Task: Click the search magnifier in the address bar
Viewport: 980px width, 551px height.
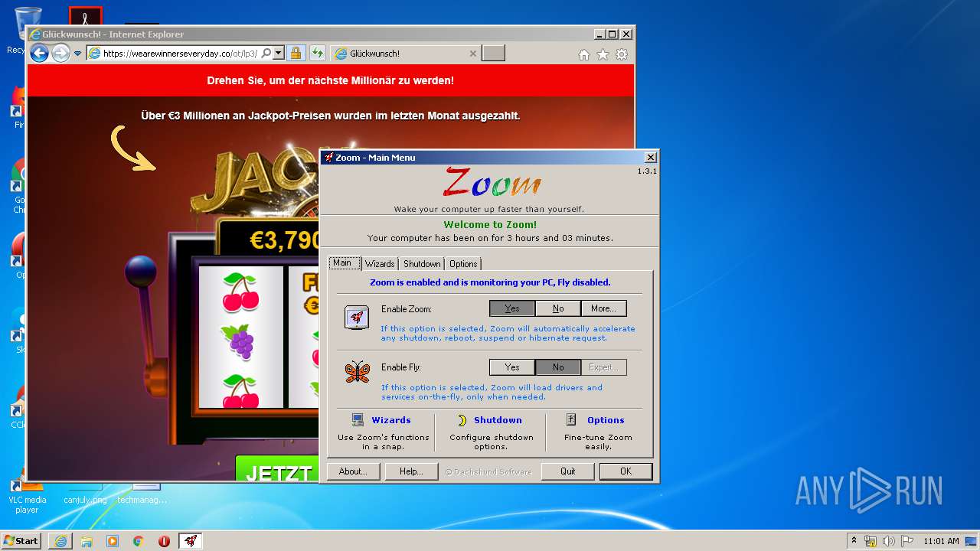Action: click(x=266, y=54)
